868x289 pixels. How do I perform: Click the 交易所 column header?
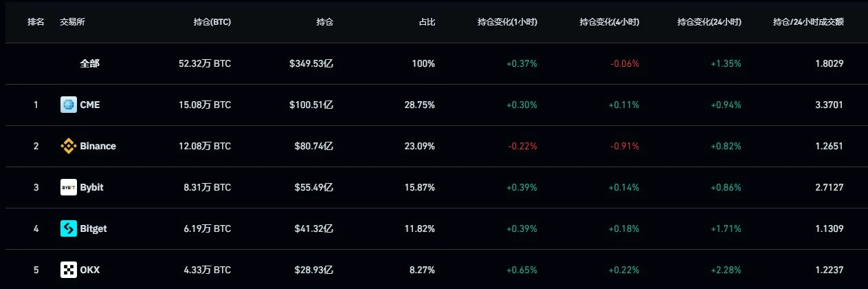72,22
